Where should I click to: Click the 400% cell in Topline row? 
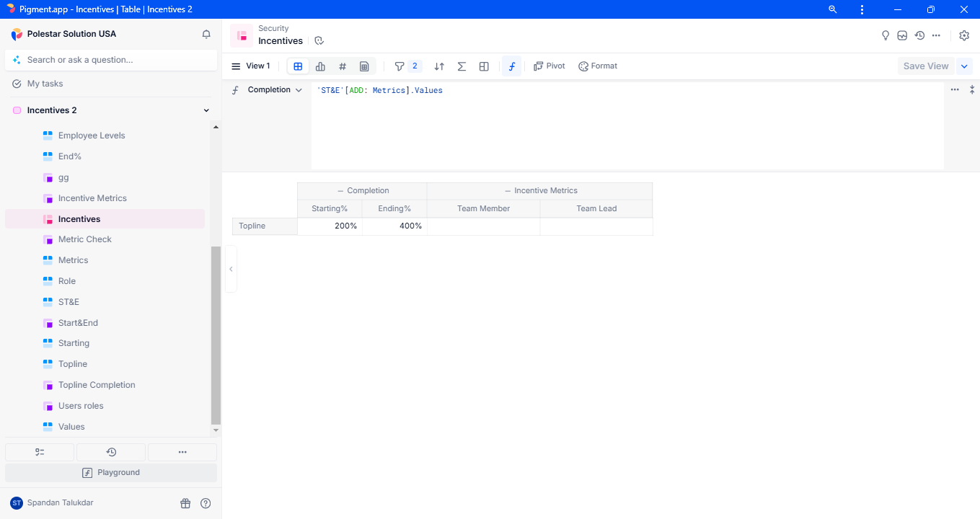(394, 226)
